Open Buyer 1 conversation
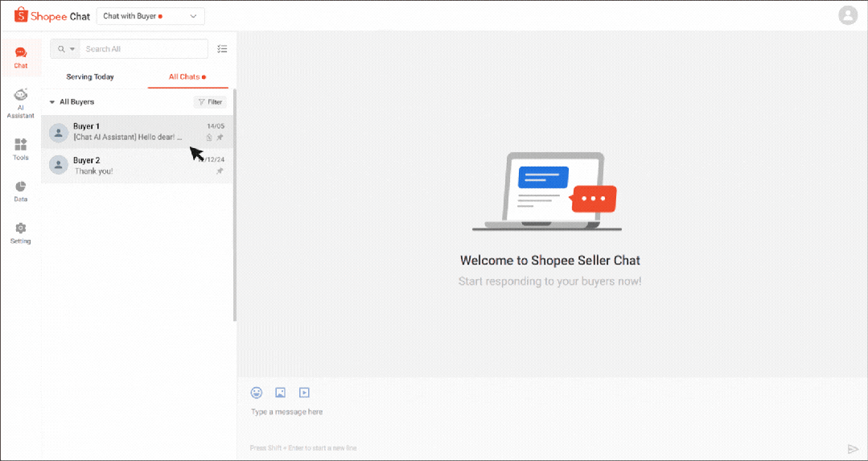 point(137,132)
